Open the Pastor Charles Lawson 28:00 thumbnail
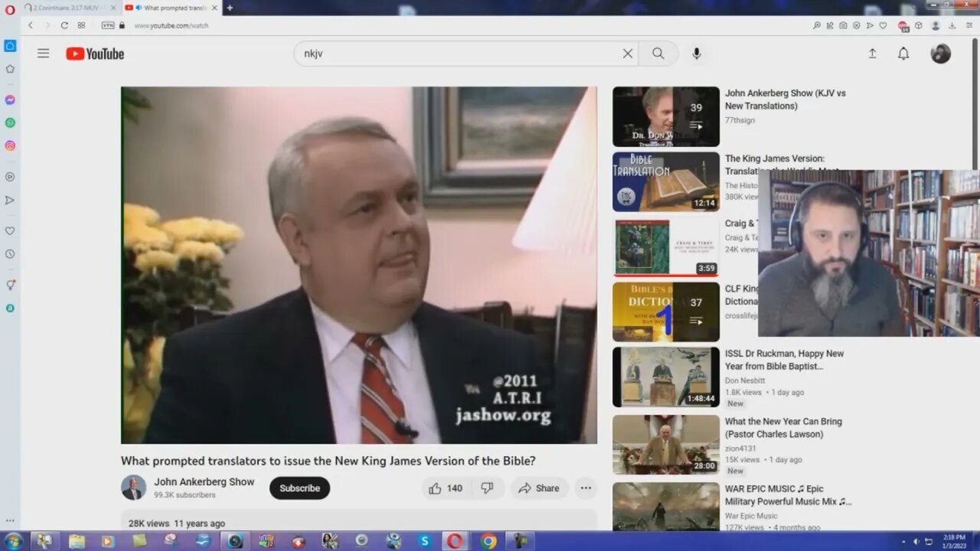 pyautogui.click(x=666, y=445)
